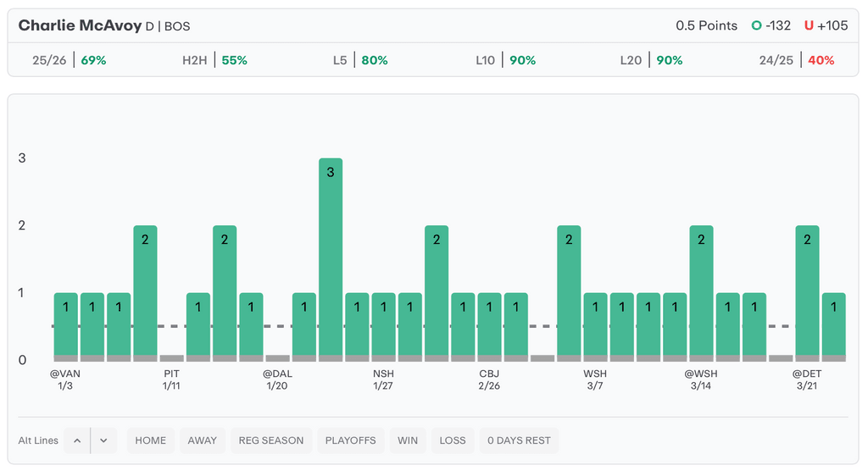The width and height of the screenshot is (868, 476).
Task: Filter games by WIN
Action: (x=408, y=440)
